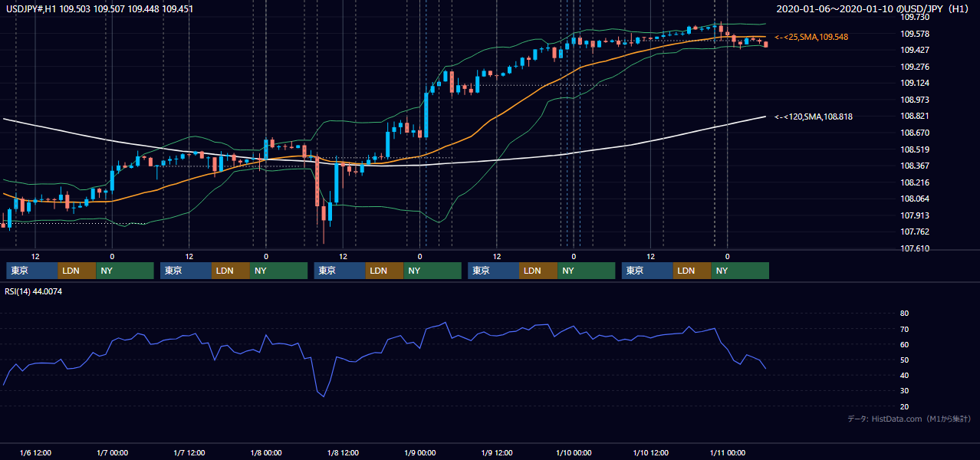Image resolution: width=980 pixels, height=460 pixels.
Task: Select the 108.367 price axis label
Action: pos(916,166)
